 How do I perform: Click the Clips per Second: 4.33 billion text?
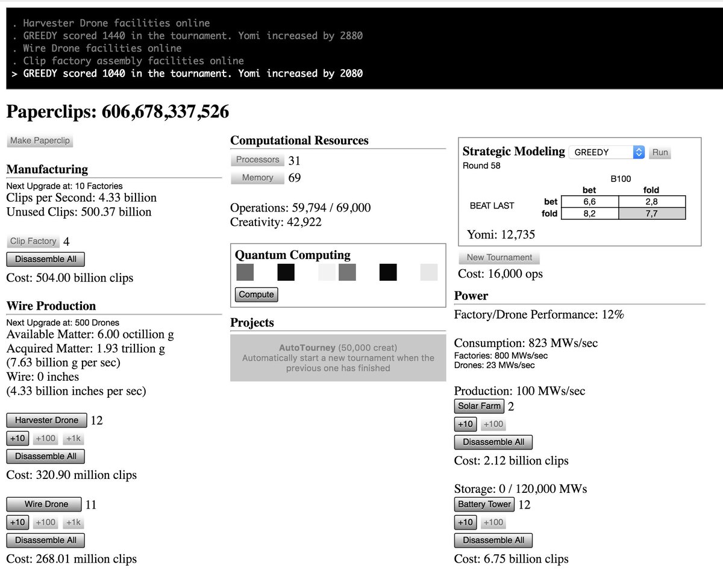(x=81, y=198)
